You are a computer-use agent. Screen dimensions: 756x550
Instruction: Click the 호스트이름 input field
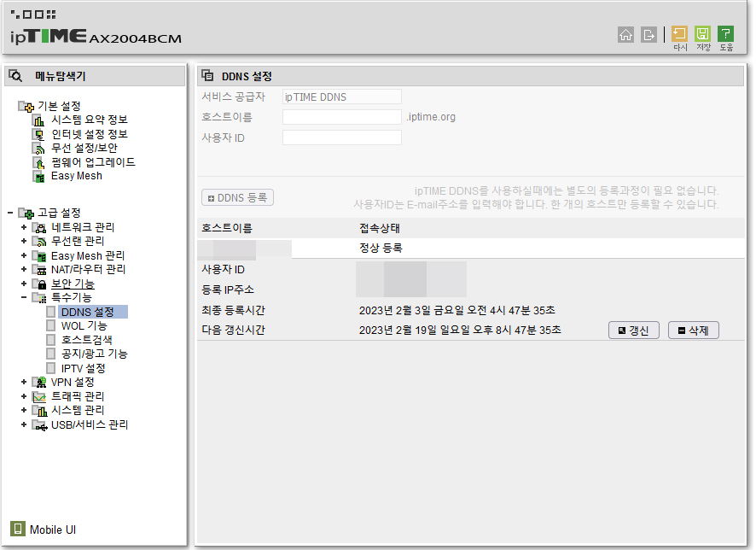(x=342, y=117)
